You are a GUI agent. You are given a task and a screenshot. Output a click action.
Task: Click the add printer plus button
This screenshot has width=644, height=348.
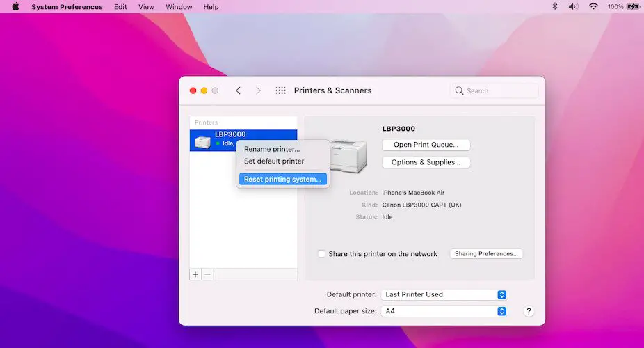pos(195,274)
